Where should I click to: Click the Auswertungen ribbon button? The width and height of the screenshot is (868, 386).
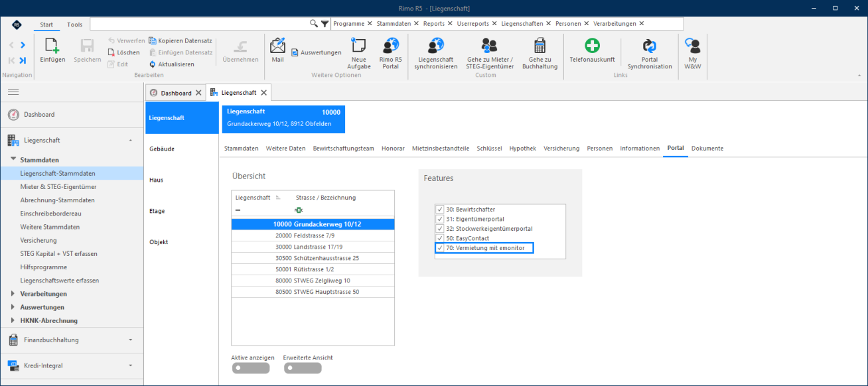(316, 52)
